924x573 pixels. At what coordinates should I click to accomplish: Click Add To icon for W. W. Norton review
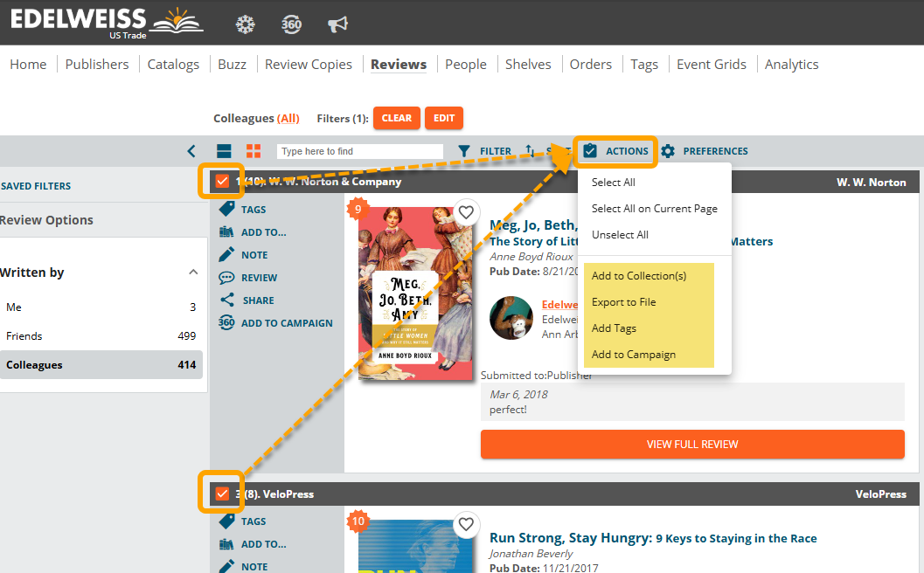coord(227,232)
